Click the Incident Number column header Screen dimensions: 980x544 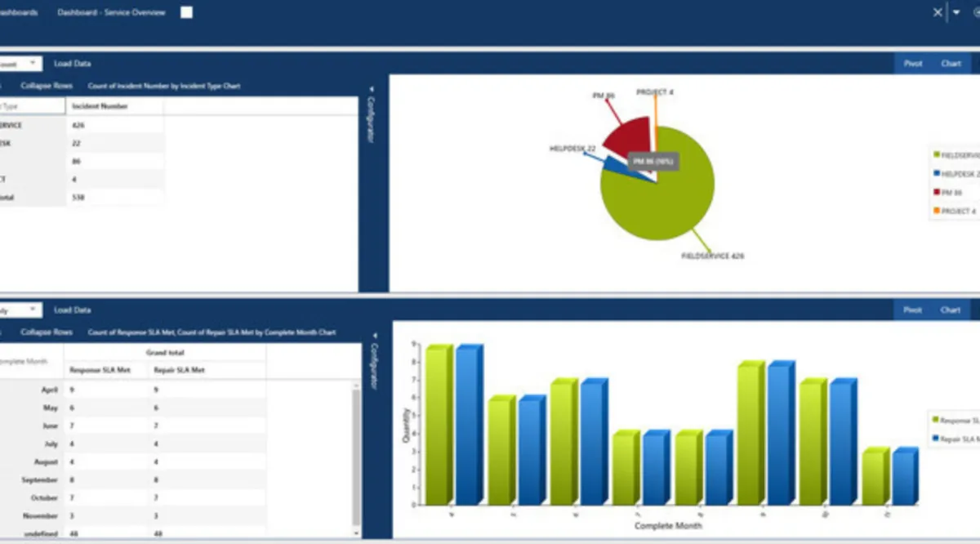tap(114, 106)
